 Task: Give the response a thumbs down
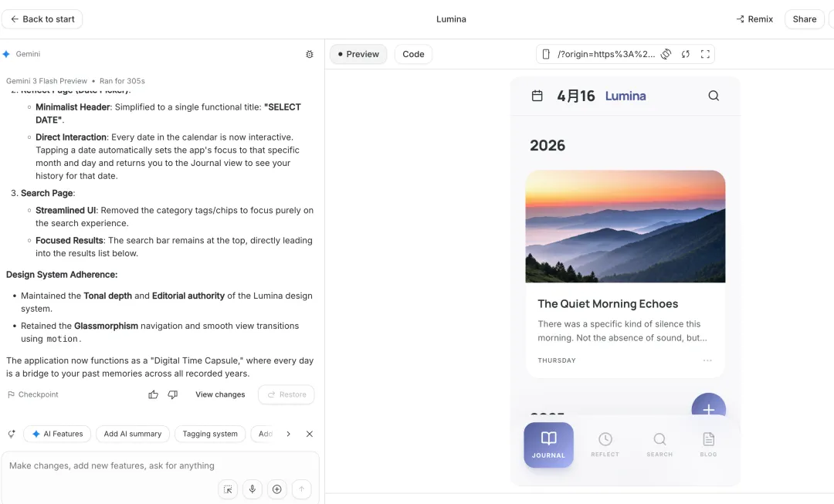point(173,394)
